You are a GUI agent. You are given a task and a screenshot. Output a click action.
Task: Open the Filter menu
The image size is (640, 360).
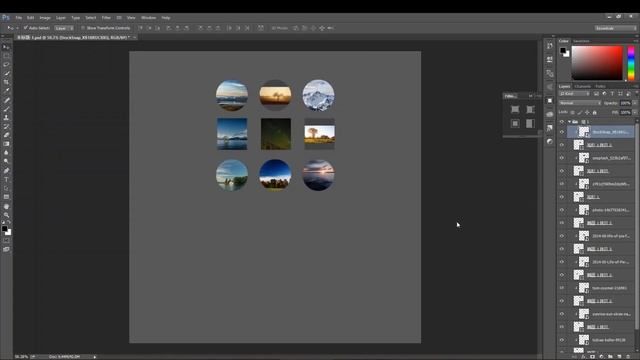pyautogui.click(x=106, y=18)
